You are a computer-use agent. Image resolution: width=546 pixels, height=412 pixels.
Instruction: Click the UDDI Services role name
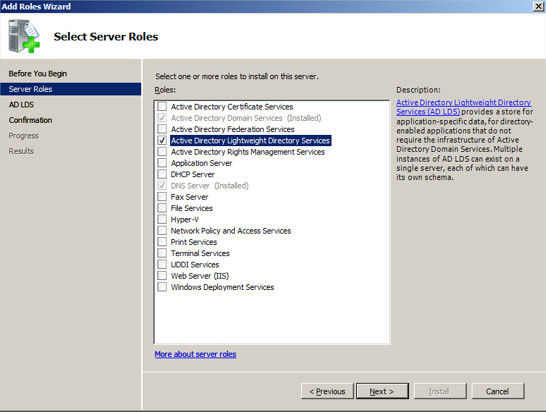[195, 264]
